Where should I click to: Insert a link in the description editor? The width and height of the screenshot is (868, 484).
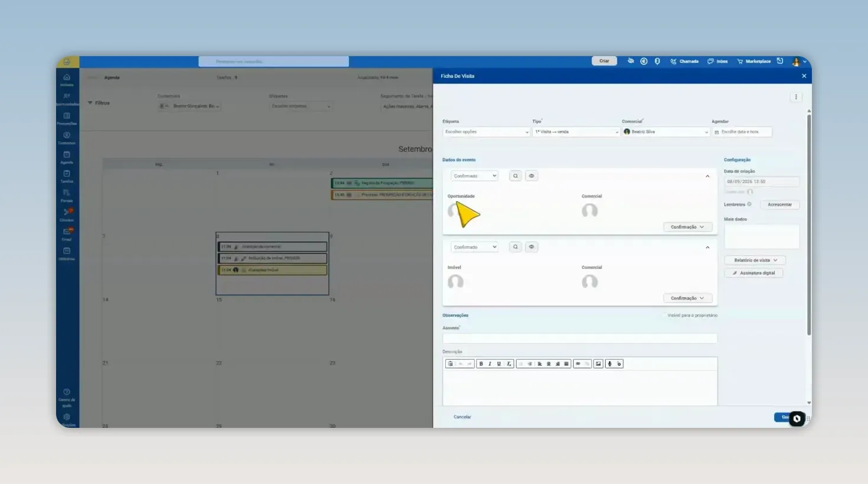tap(578, 364)
